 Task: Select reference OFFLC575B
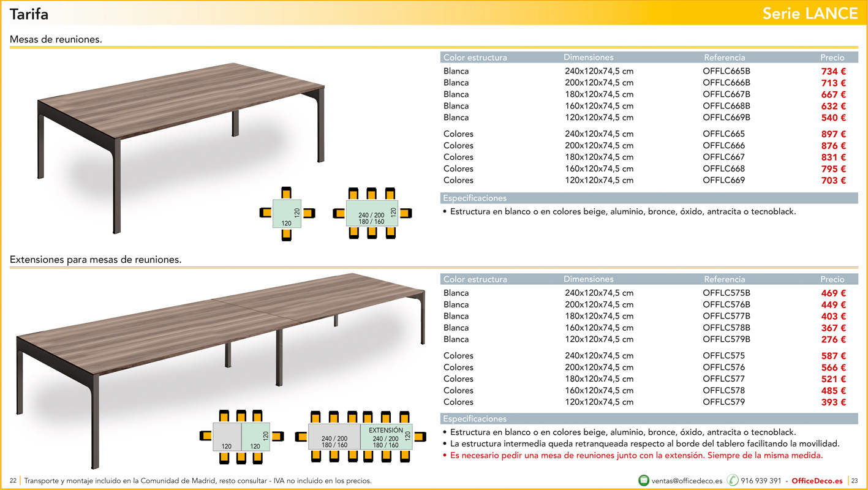(x=726, y=293)
